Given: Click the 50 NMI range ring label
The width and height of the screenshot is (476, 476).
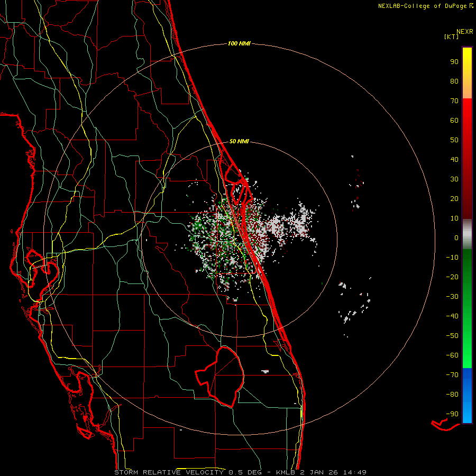Looking at the screenshot, I should click(x=239, y=141).
